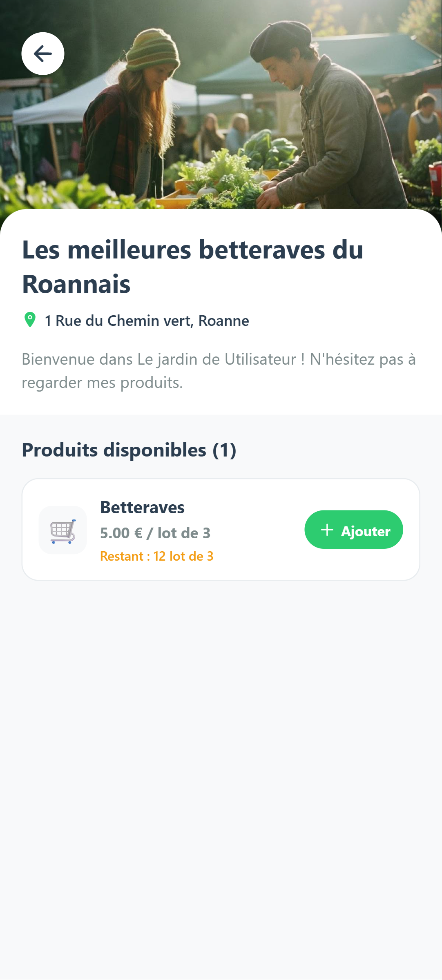Viewport: 442px width, 980px height.
Task: Tap the green vegetables in the photo
Action: (x=229, y=176)
